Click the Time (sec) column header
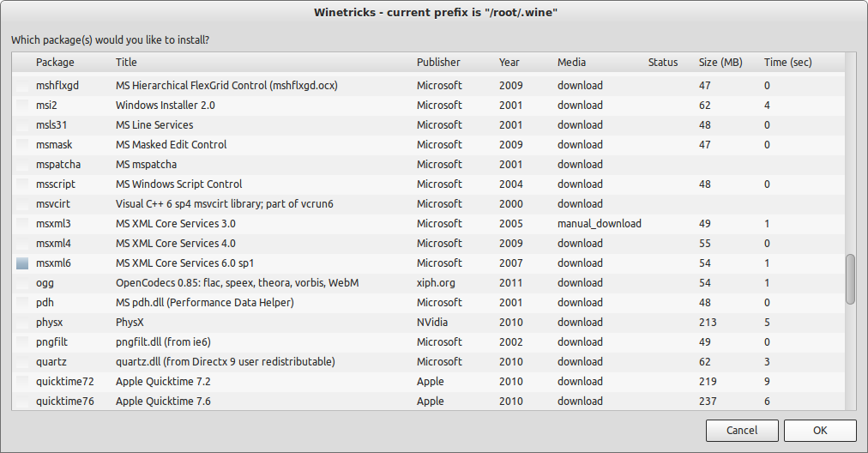Image resolution: width=868 pixels, height=453 pixels. (x=787, y=63)
